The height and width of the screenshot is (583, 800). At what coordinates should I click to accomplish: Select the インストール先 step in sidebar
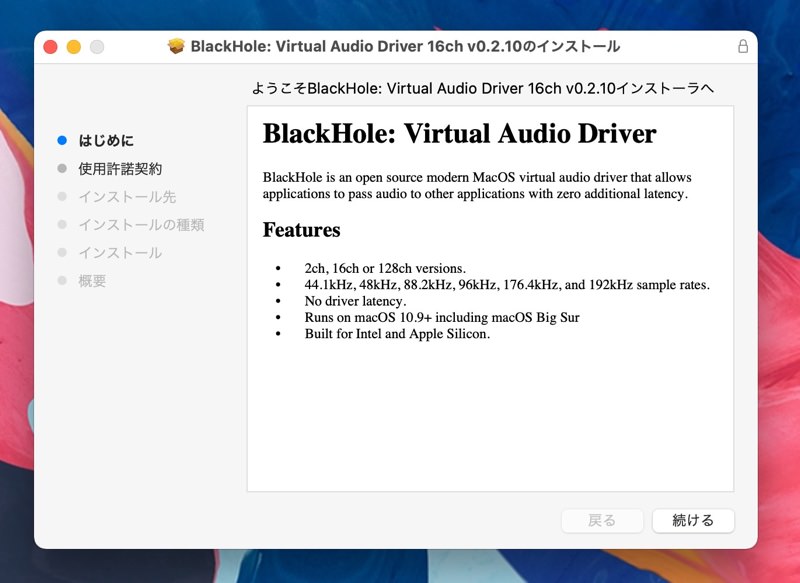[x=127, y=197]
